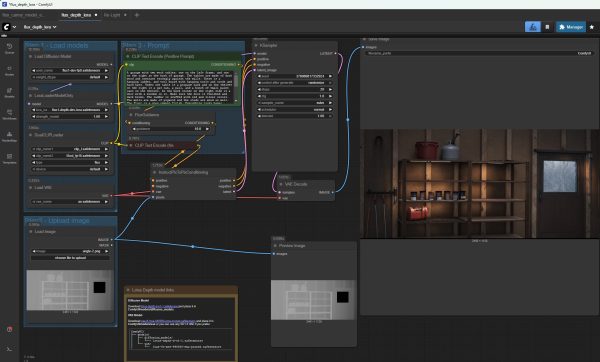600x362 pixels.
Task: Collapse the positive CLIP Text Encode node
Action: 128,56
